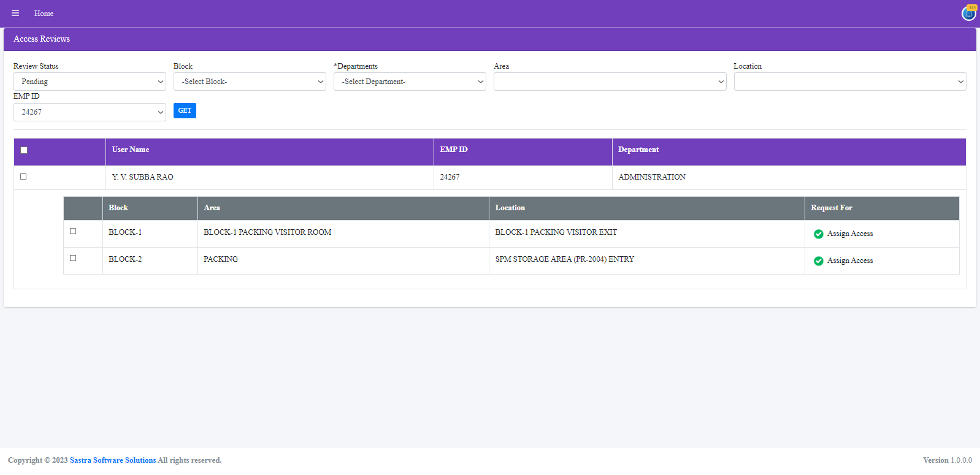Click the user profile avatar icon
The image size is (980, 475).
[x=969, y=13]
